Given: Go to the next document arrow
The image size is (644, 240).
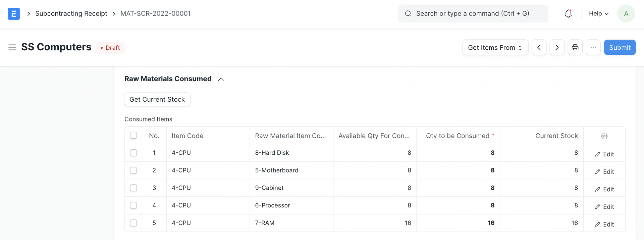Looking at the screenshot, I should point(557,47).
